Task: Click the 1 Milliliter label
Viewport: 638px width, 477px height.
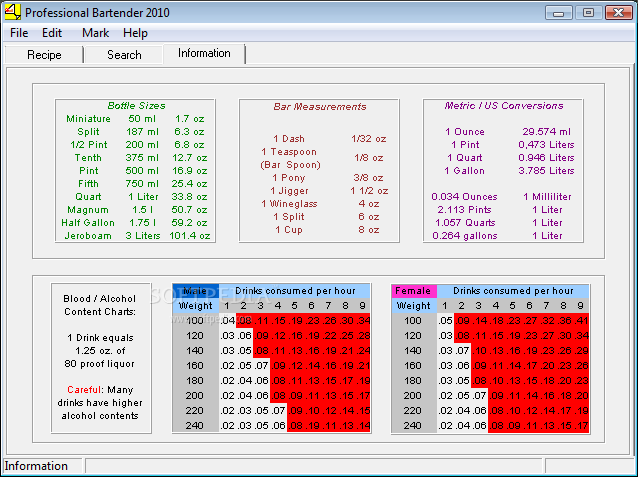Action: 547,197
